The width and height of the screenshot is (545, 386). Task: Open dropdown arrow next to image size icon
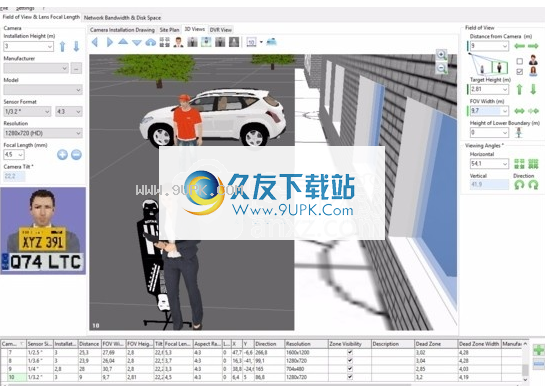261,42
